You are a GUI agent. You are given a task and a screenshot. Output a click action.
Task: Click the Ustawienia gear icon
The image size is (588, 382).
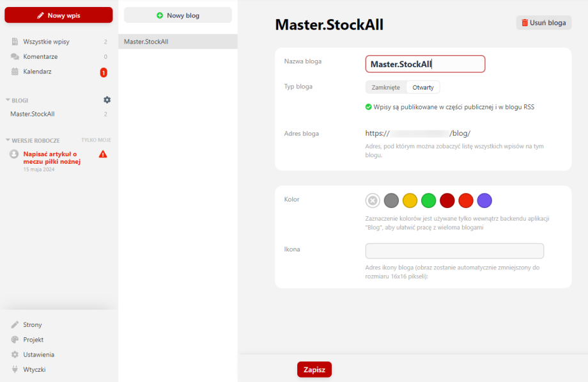pyautogui.click(x=15, y=354)
